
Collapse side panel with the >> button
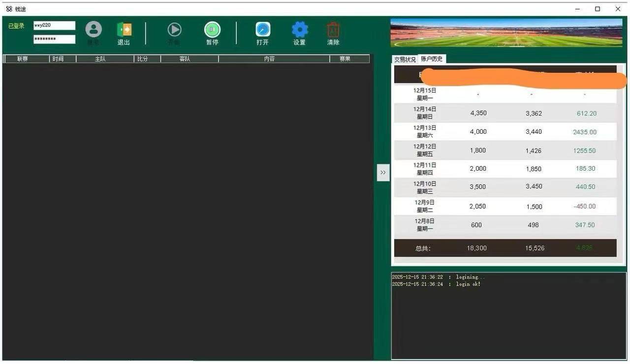(x=383, y=173)
